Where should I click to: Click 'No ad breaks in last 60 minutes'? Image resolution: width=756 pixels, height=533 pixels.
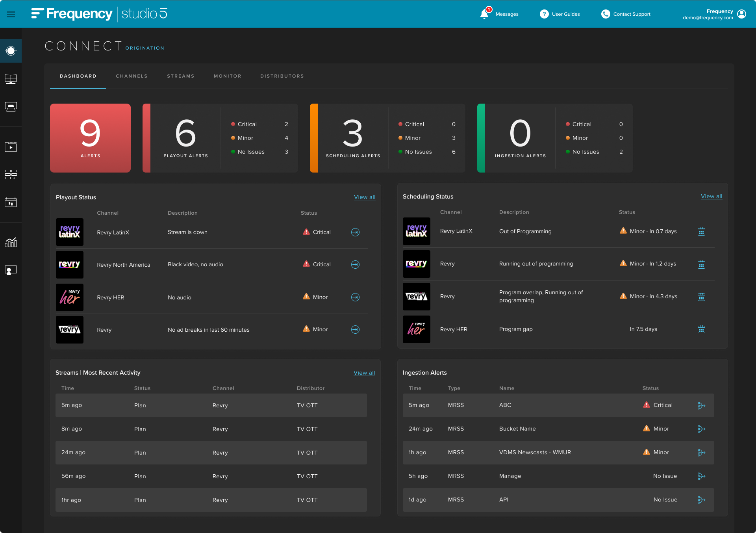[208, 330]
